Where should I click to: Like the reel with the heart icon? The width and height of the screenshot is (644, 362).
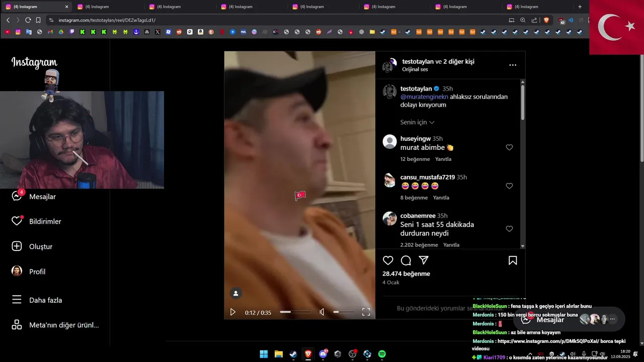pos(388,260)
